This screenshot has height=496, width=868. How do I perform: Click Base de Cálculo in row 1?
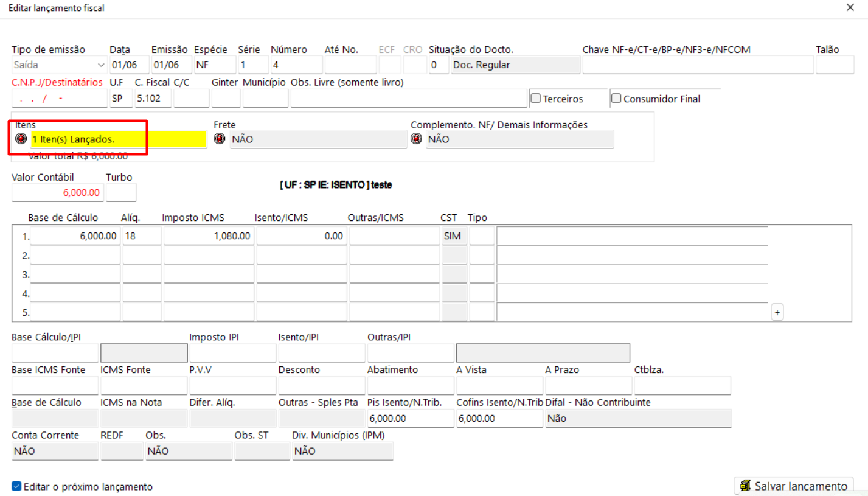tap(75, 236)
